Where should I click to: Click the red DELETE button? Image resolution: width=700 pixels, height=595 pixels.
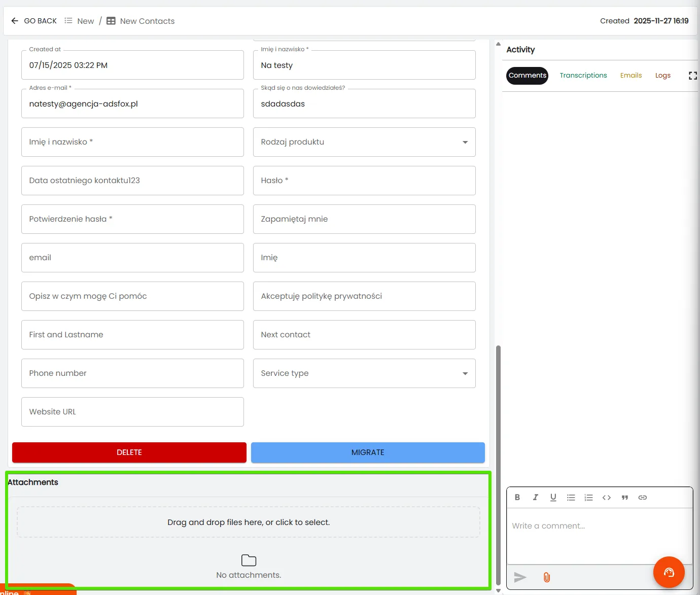(x=129, y=452)
